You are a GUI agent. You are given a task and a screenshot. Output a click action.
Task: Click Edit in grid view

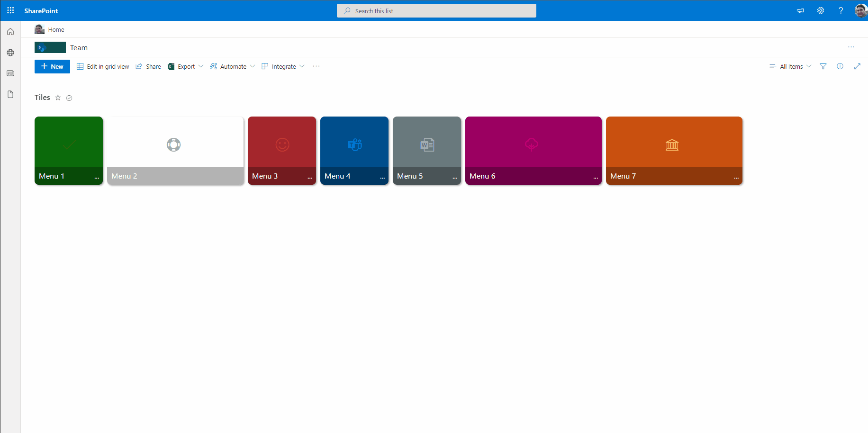click(x=103, y=66)
